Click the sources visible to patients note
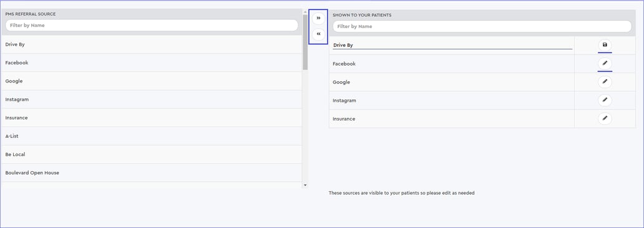 (401, 192)
